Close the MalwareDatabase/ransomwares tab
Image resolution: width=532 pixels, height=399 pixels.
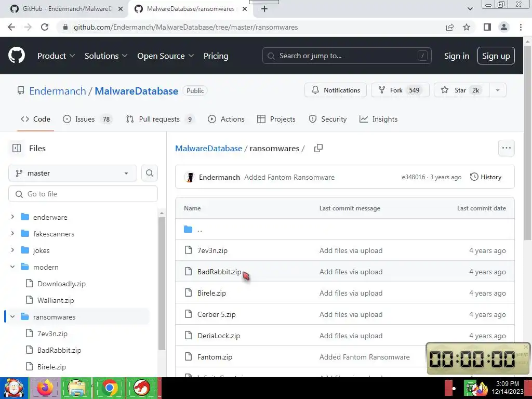(245, 9)
